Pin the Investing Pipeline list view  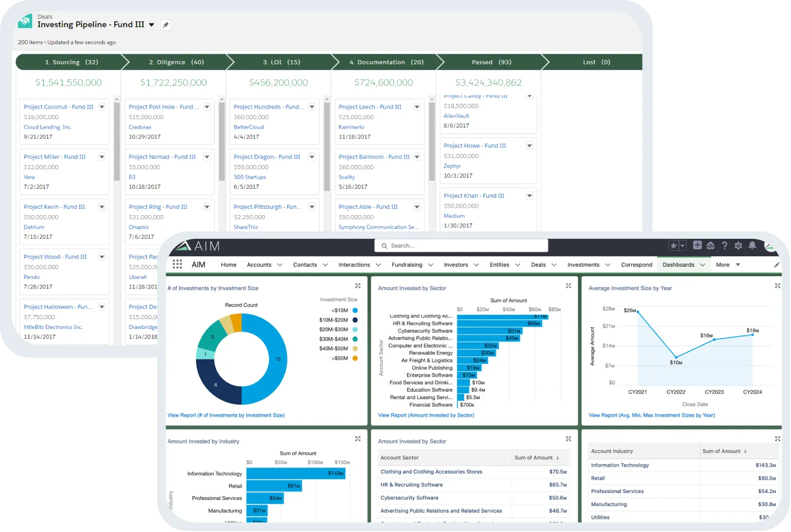(166, 25)
